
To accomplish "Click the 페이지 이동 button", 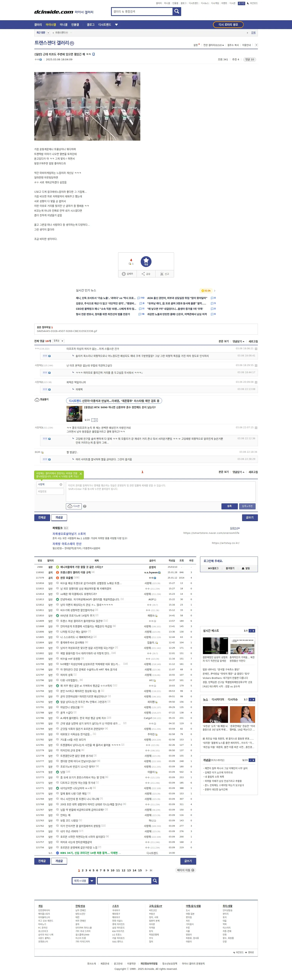I will click(x=185, y=870).
